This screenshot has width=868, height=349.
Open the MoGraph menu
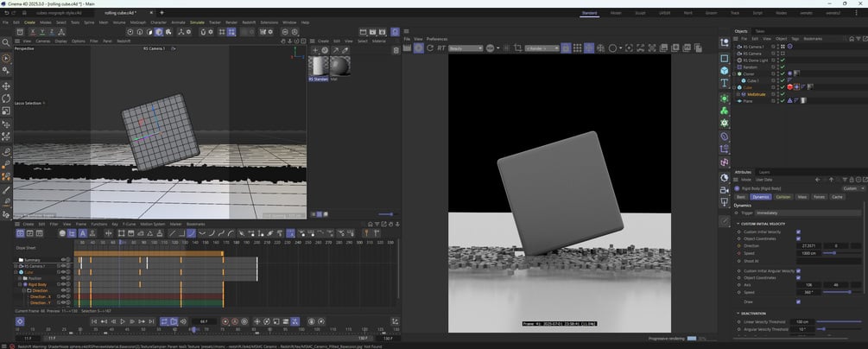(138, 22)
